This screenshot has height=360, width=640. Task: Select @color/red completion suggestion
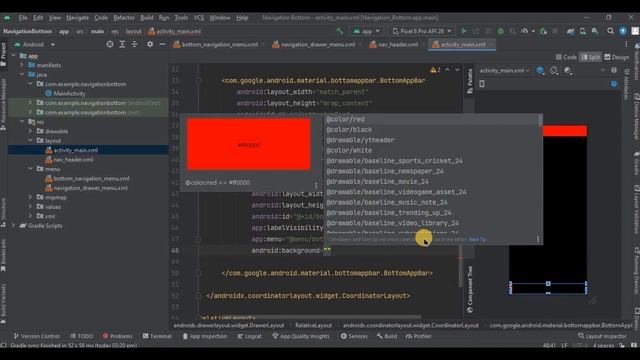(431, 119)
